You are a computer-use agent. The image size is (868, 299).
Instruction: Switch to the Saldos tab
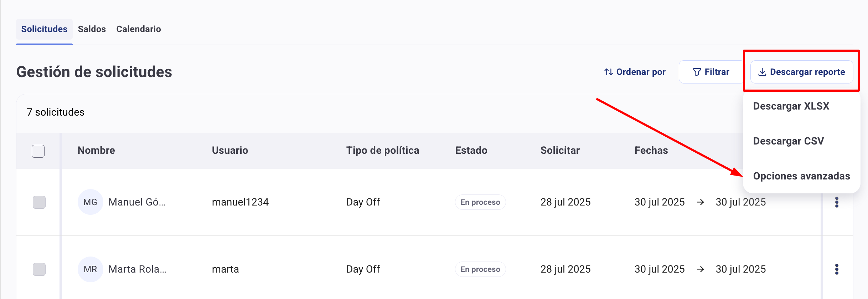92,29
